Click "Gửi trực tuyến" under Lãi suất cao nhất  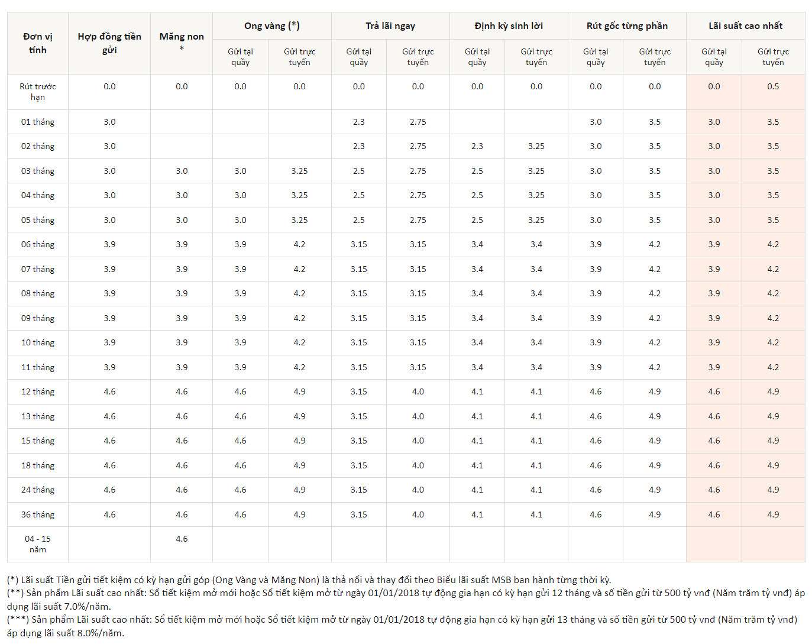coord(773,57)
